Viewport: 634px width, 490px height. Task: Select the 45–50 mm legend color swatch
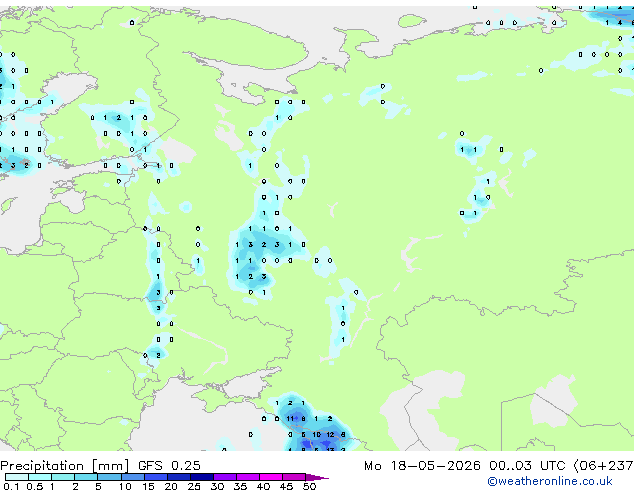pos(294,477)
